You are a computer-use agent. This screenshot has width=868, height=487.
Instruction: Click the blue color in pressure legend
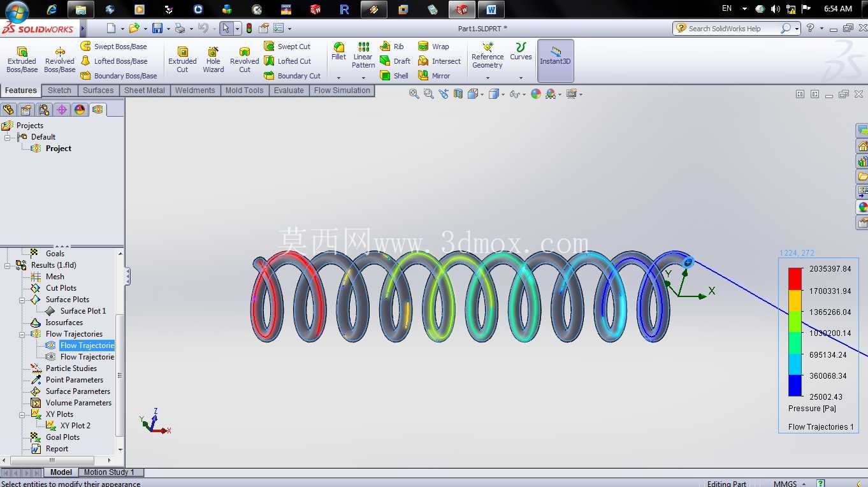[795, 386]
